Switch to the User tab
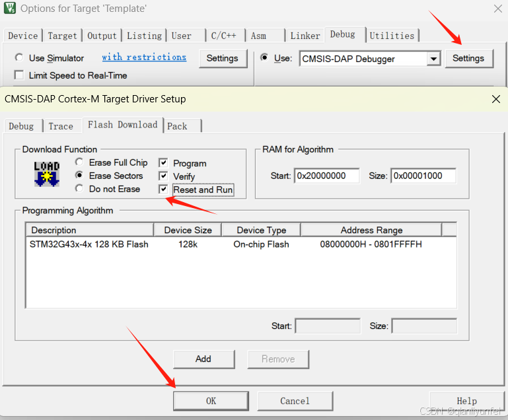508x420 pixels. pos(186,36)
